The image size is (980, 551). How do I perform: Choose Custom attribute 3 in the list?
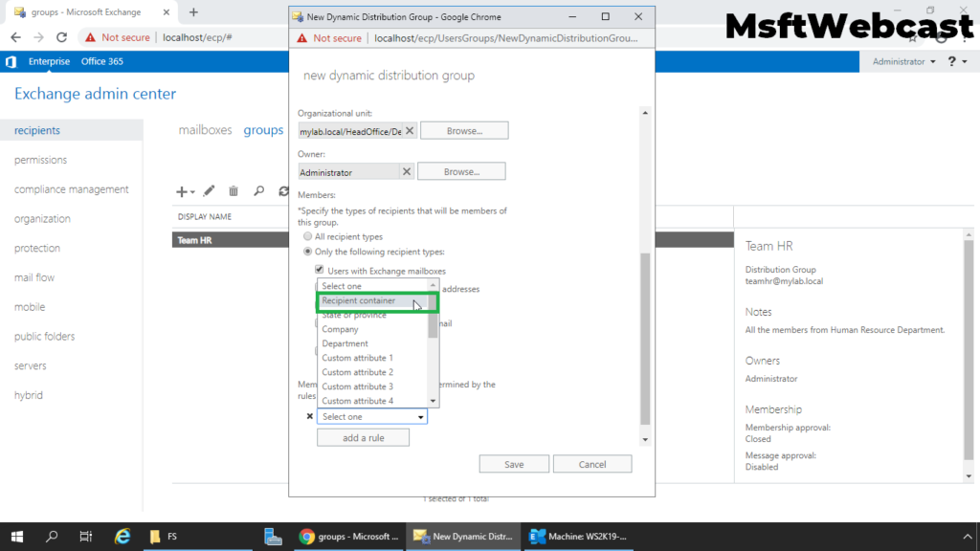(373, 386)
